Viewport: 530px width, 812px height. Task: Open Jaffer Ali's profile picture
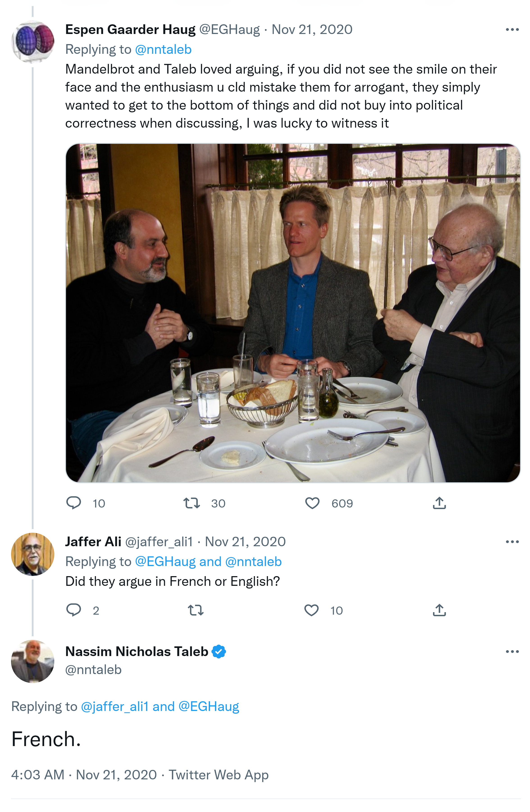pyautogui.click(x=33, y=554)
